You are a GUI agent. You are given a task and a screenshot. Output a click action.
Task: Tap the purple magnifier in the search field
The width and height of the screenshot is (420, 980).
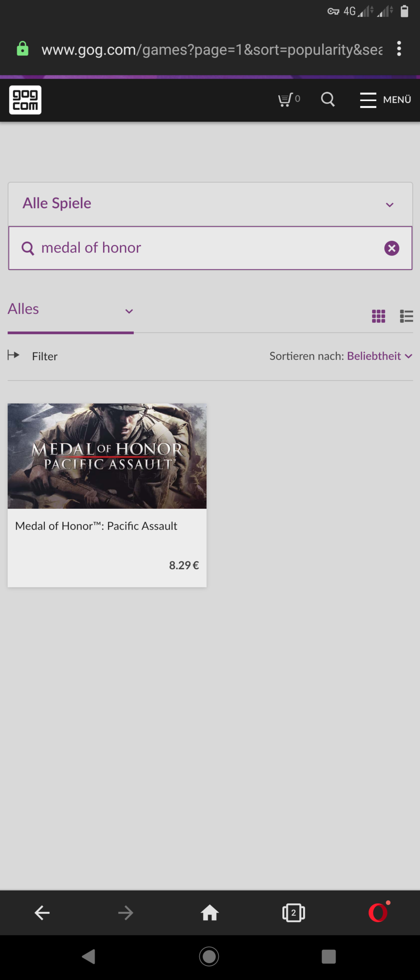pos(28,248)
